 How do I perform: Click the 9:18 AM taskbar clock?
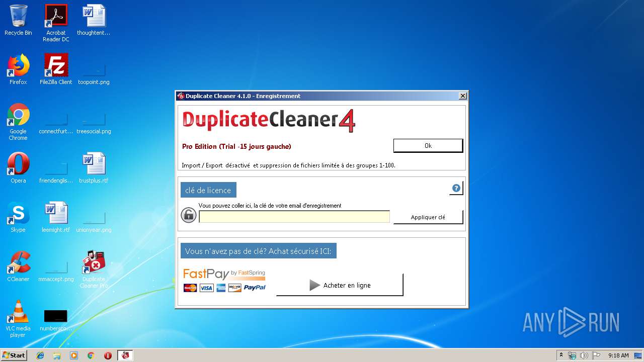(618, 355)
